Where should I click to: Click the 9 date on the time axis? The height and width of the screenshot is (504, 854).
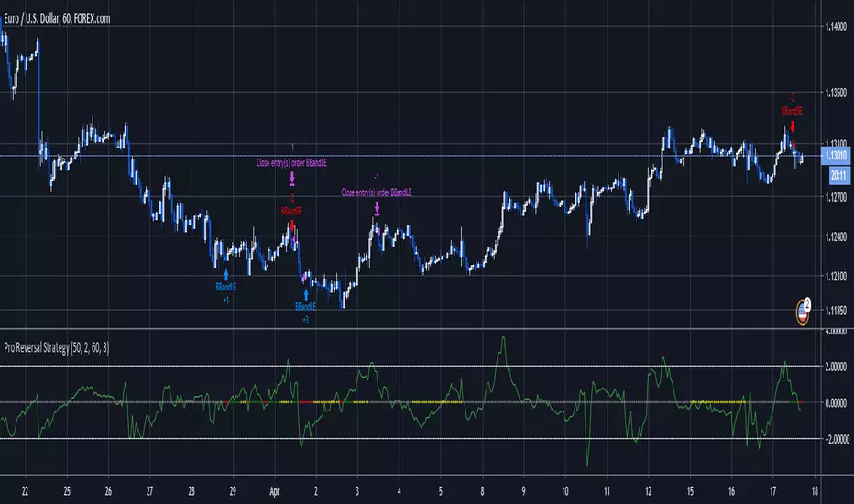click(524, 491)
